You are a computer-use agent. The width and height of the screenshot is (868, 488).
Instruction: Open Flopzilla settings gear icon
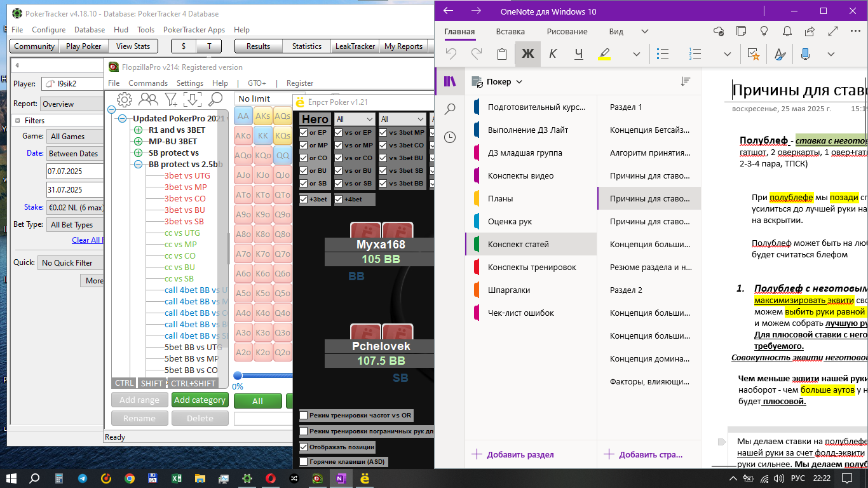coord(125,98)
